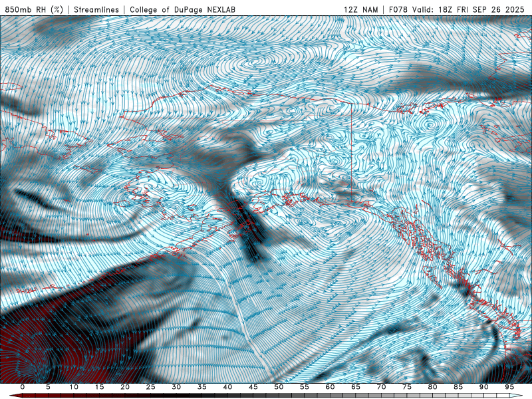
Task: Click the '60' value on the color scale
Action: (x=330, y=387)
